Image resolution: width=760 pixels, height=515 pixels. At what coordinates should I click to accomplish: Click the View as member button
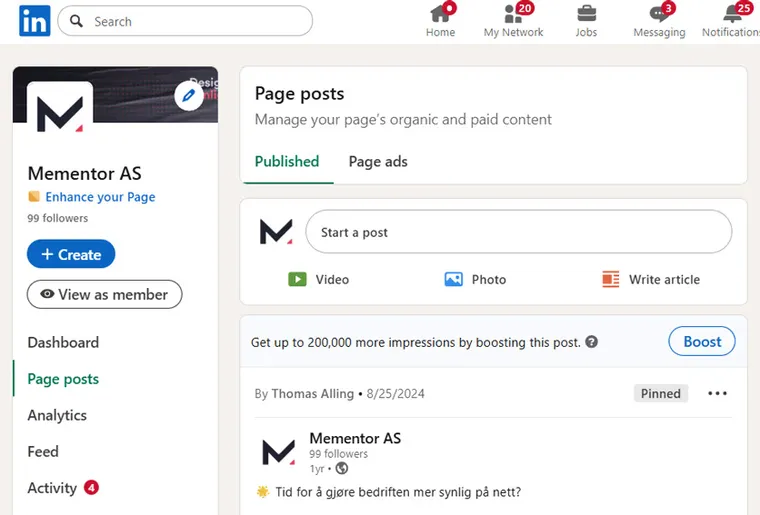click(x=104, y=294)
